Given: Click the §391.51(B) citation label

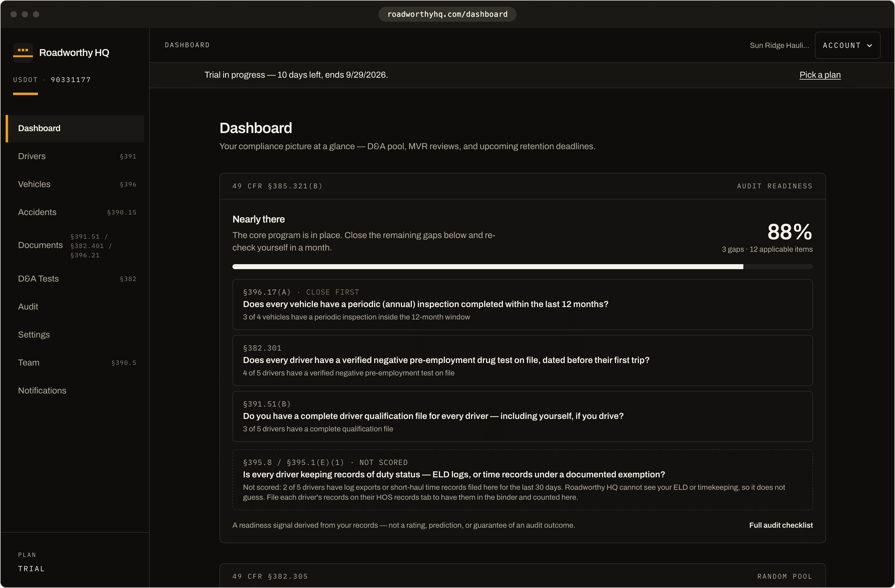Looking at the screenshot, I should coord(267,404).
